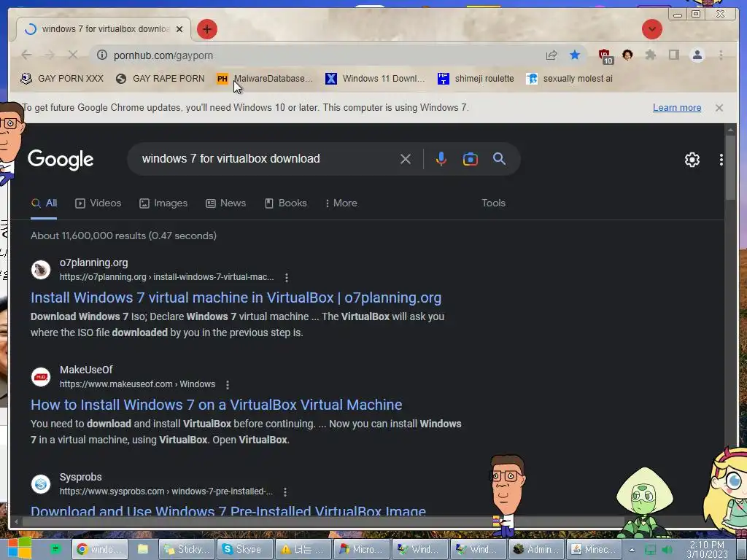Open the volume speaker tray icon
The height and width of the screenshot is (560, 747).
click(667, 550)
